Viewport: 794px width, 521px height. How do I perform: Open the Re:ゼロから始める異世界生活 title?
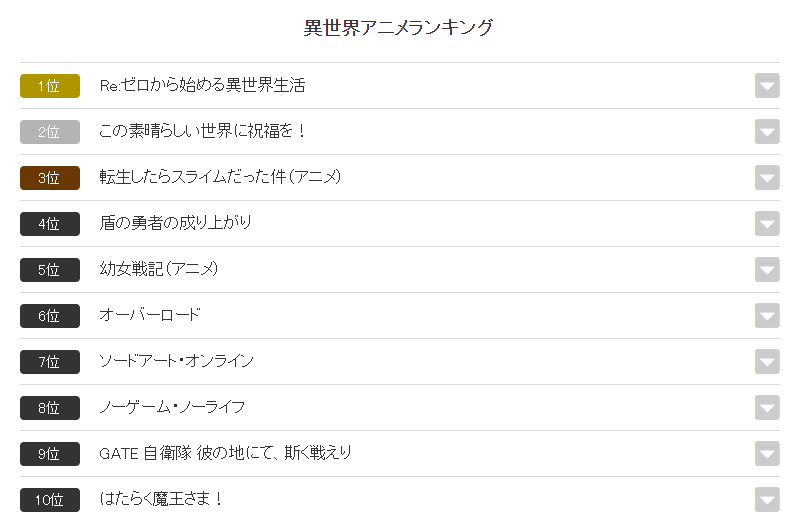(x=202, y=85)
